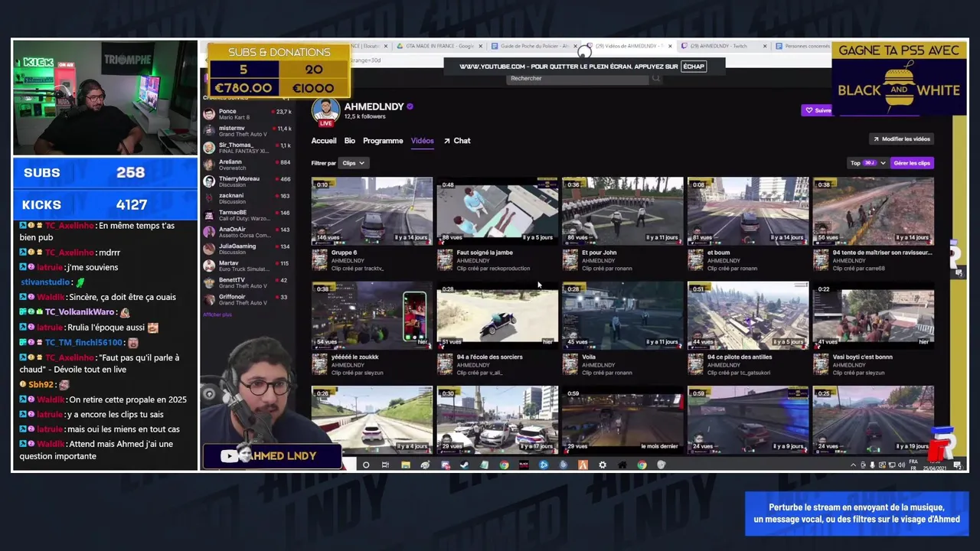Screen dimensions: 980x551
Task: Click the verified badge next to AHMEDLNDY
Action: [x=410, y=106]
